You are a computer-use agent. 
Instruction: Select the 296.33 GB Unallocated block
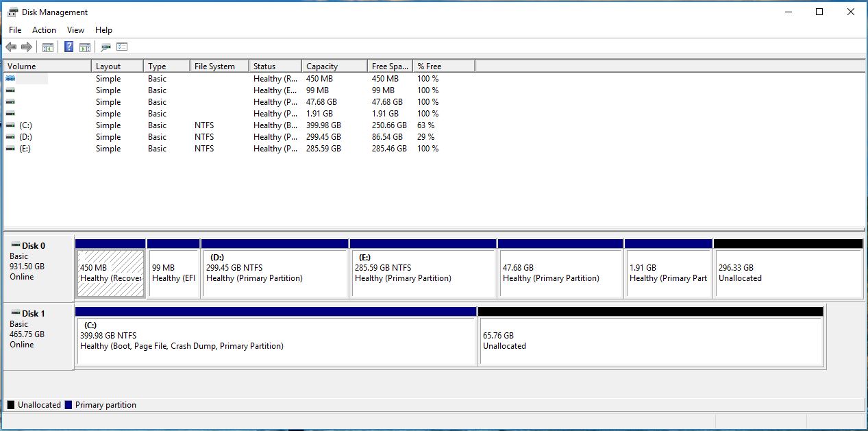pos(788,268)
